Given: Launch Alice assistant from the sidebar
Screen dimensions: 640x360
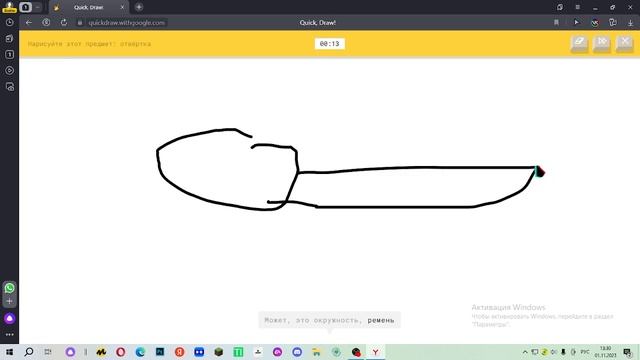Looking at the screenshot, I should click(x=9, y=318).
